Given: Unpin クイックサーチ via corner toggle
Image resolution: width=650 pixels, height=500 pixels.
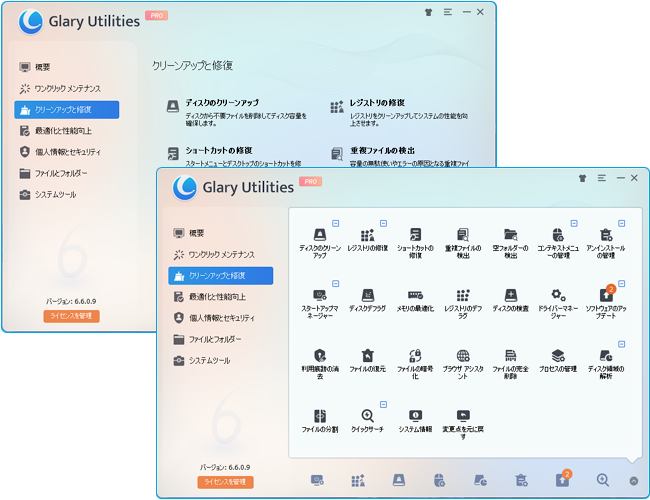Looking at the screenshot, I should (383, 404).
